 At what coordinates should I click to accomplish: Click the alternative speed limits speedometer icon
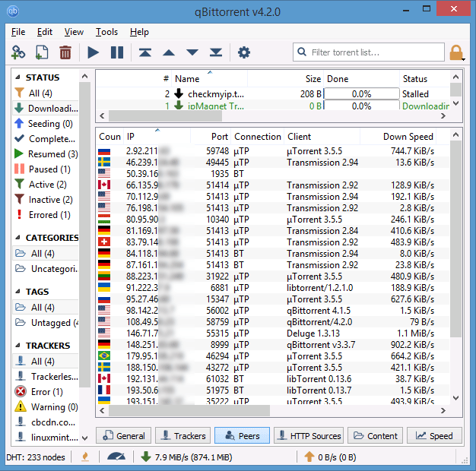(x=116, y=457)
